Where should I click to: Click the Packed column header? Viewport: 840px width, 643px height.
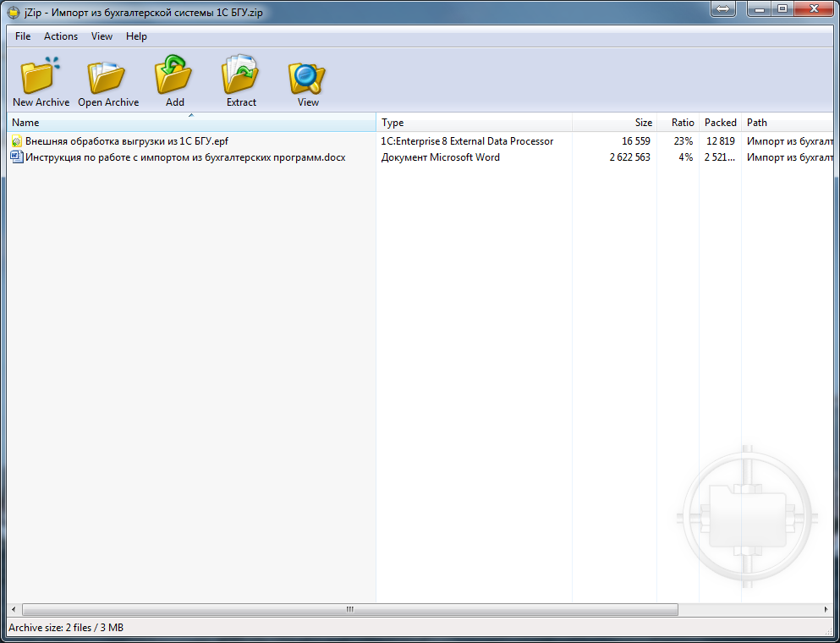coord(720,123)
